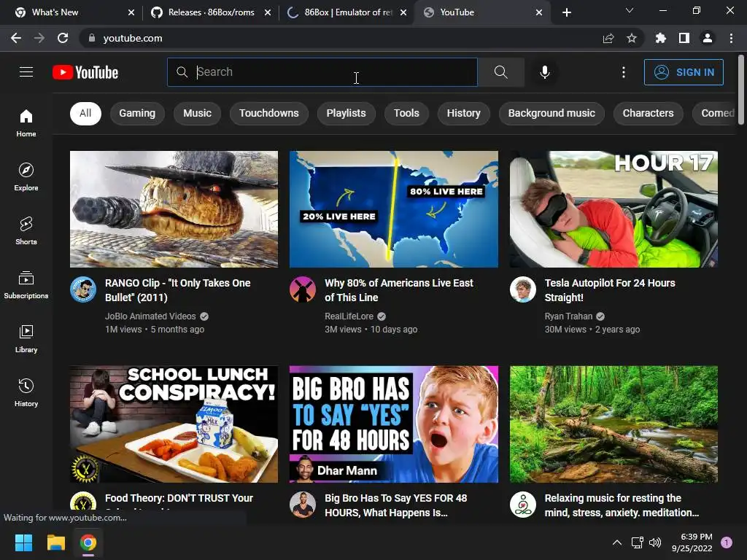Go back with browser back arrow
Screen dimensions: 747x560
(x=16, y=38)
